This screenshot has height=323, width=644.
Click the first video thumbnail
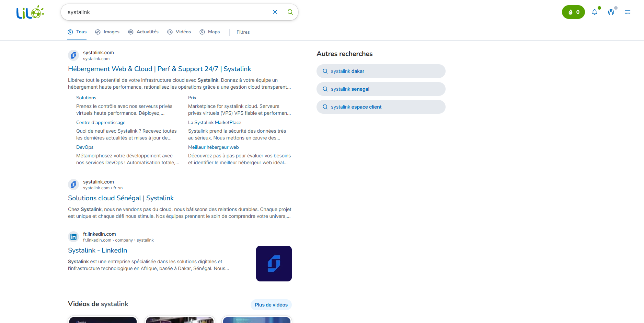click(103, 320)
